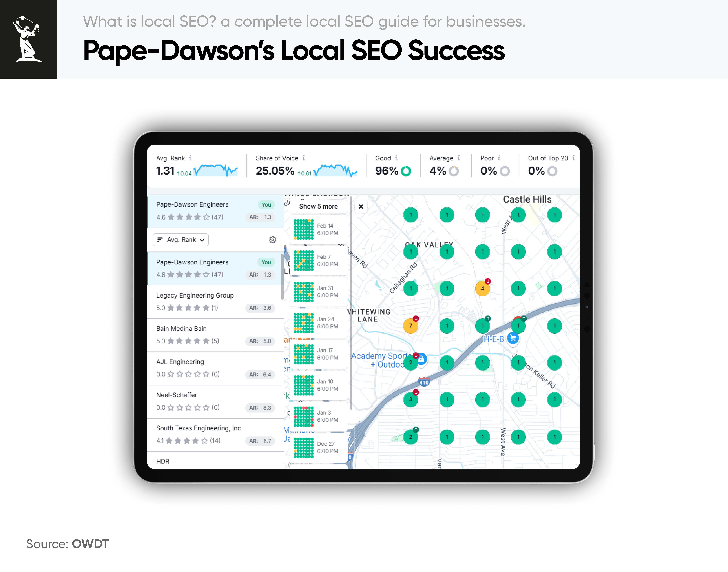The width and height of the screenshot is (728, 572).
Task: Click the AR 6.4 badge for AJL Engineering
Action: (x=260, y=374)
